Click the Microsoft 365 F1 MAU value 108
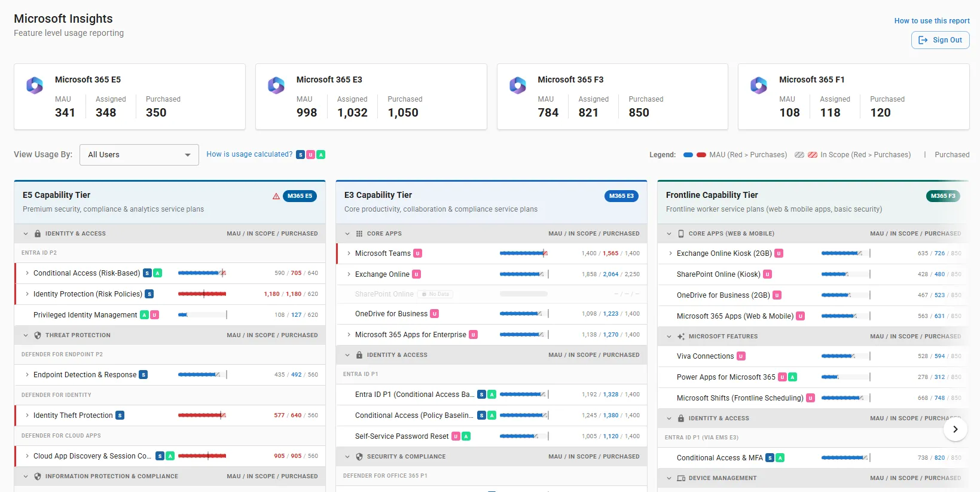This screenshot has width=980, height=492. (789, 112)
